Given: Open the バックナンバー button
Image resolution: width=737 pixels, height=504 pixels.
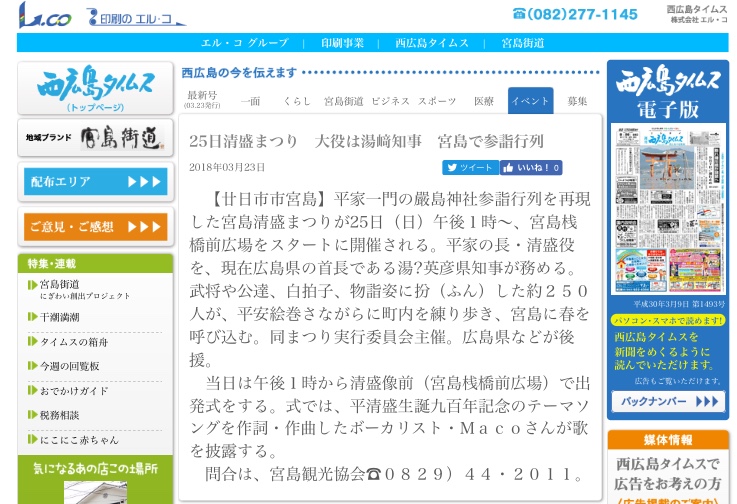Looking at the screenshot, I should point(667,400).
